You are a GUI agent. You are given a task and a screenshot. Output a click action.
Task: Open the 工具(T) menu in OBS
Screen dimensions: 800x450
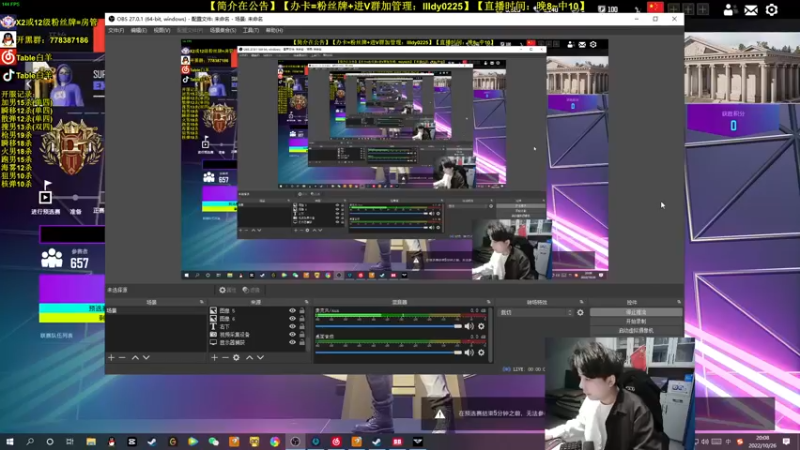[x=251, y=31]
